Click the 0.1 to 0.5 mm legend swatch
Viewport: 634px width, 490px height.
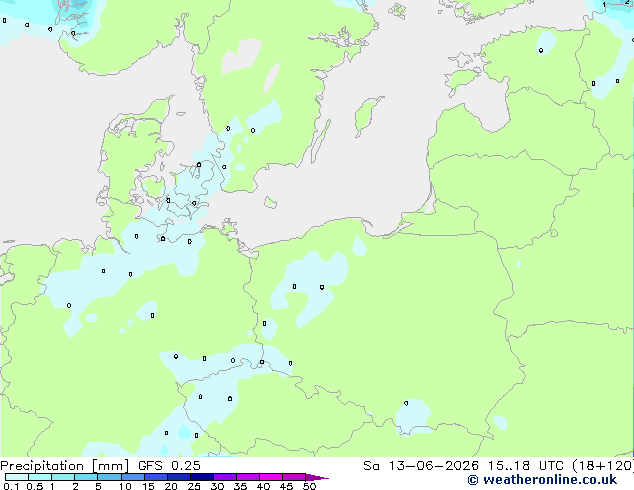[17, 477]
